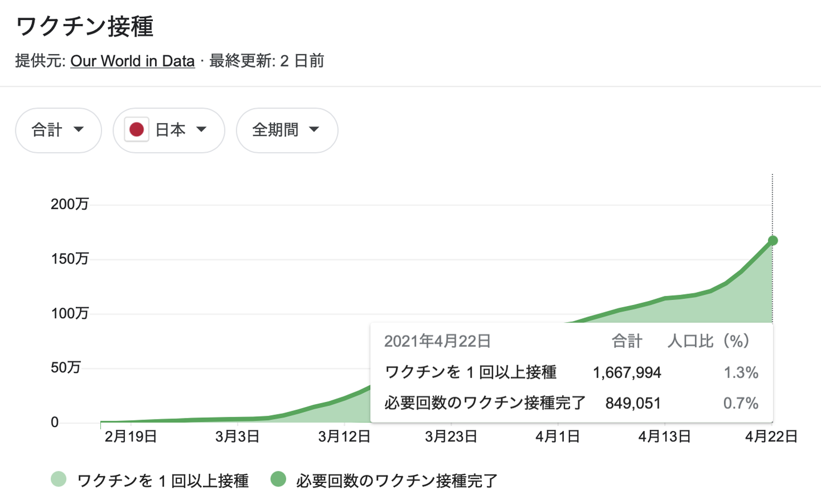Click the 2月19日 axis label
Screen dimensions: 821x504
pyautogui.click(x=131, y=437)
